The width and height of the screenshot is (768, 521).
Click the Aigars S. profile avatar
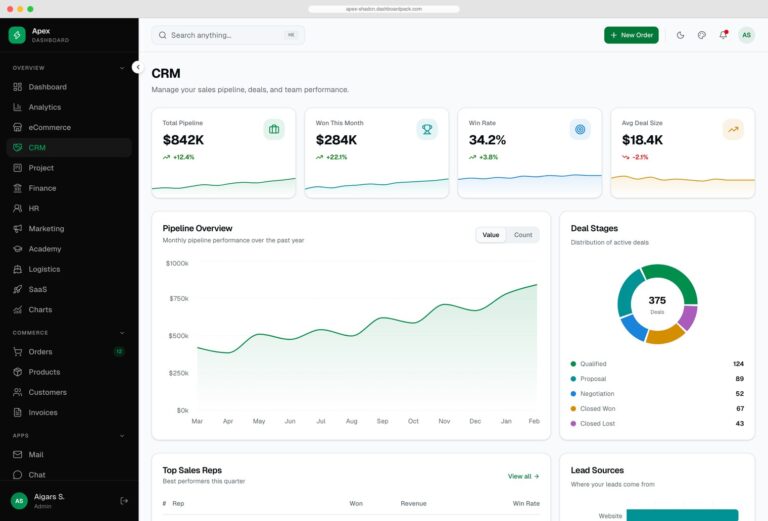point(19,501)
